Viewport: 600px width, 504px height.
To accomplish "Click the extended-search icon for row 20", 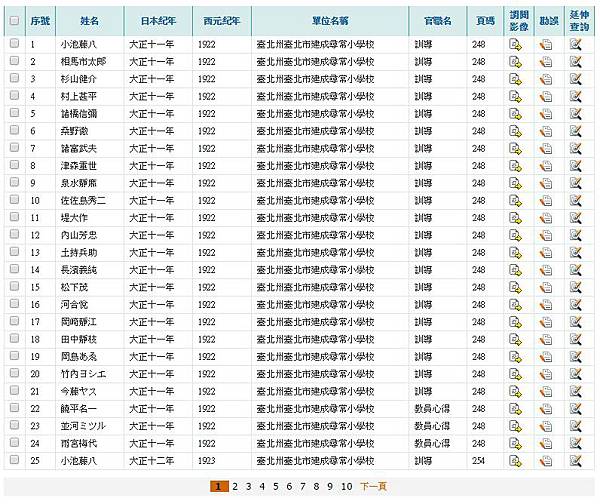I will tap(576, 374).
